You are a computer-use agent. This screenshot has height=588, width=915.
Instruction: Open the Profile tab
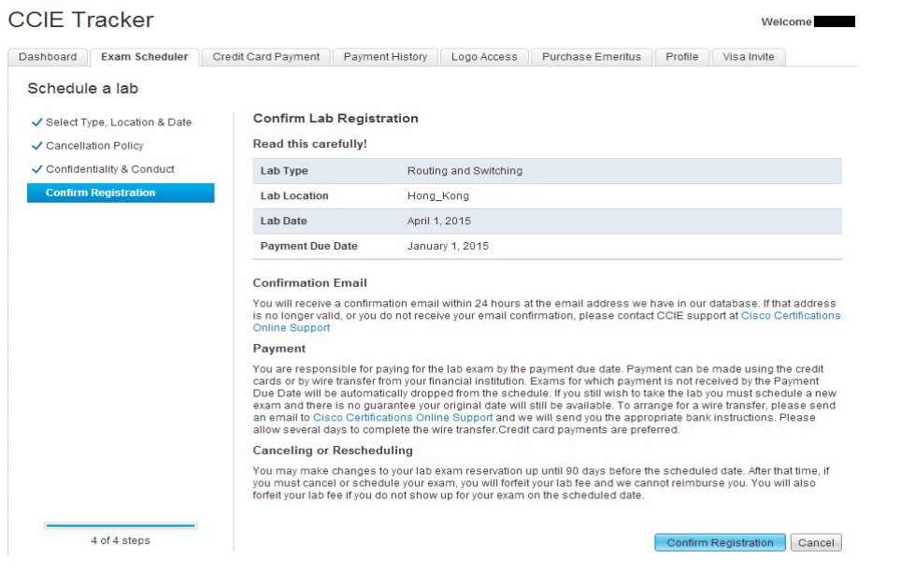682,57
